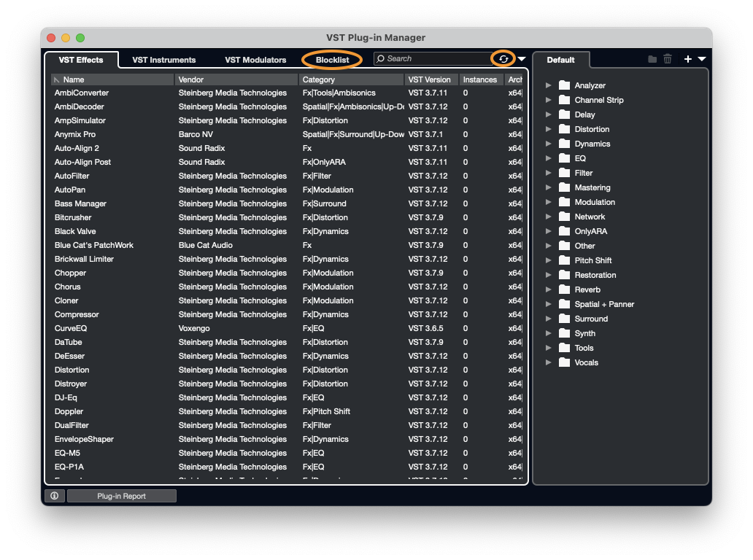Select the Doppler plug-in name
The height and width of the screenshot is (560, 753).
[69, 411]
